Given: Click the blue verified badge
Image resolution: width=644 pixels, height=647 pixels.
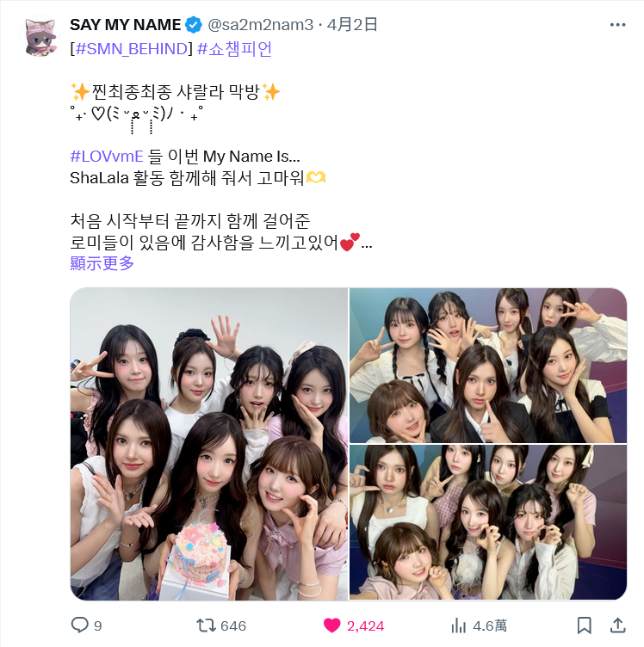Looking at the screenshot, I should coord(193,25).
